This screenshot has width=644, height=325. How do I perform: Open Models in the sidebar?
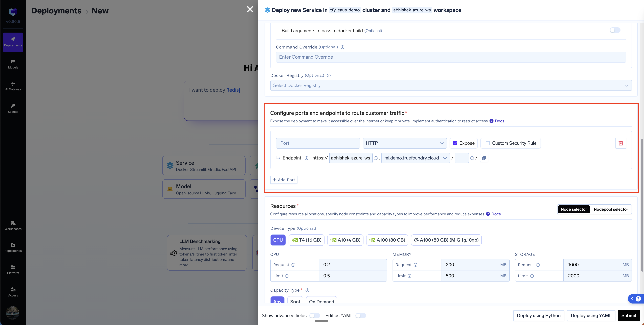tap(13, 64)
